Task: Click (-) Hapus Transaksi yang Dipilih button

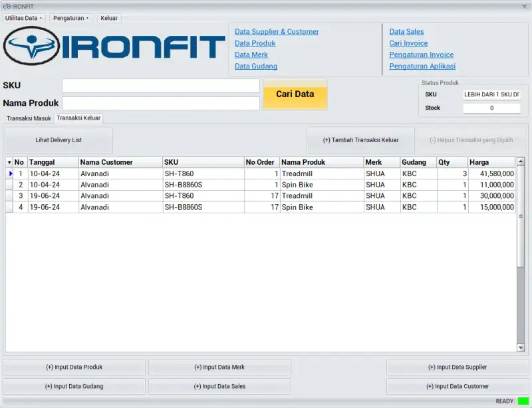Action: click(471, 140)
